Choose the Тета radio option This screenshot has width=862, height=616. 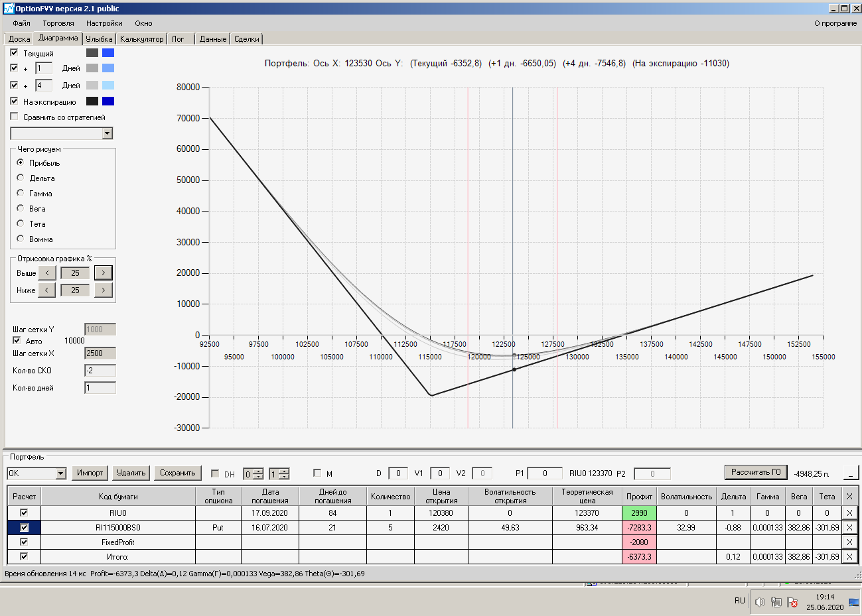pyautogui.click(x=21, y=223)
